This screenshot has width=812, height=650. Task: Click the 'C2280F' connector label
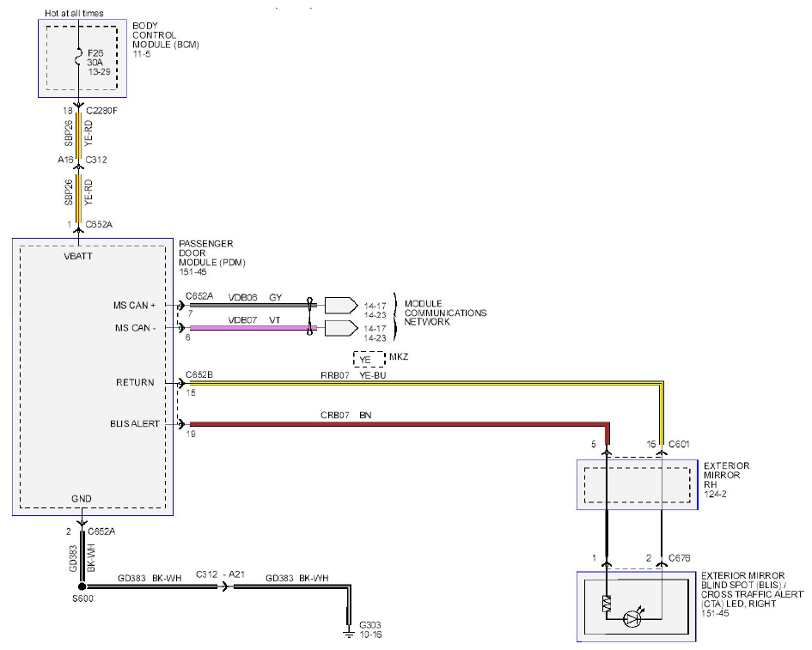click(x=101, y=111)
